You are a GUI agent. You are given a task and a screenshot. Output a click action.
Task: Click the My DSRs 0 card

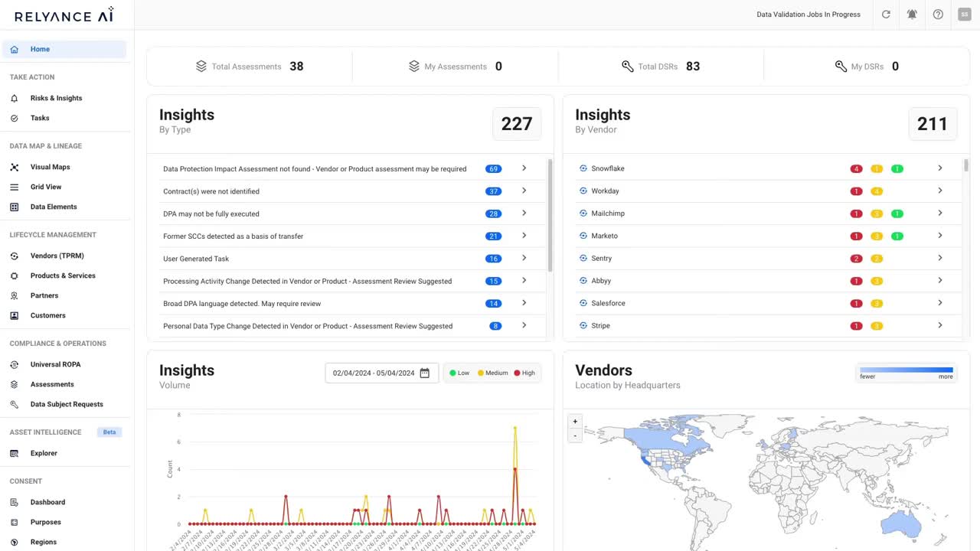[x=867, y=67]
